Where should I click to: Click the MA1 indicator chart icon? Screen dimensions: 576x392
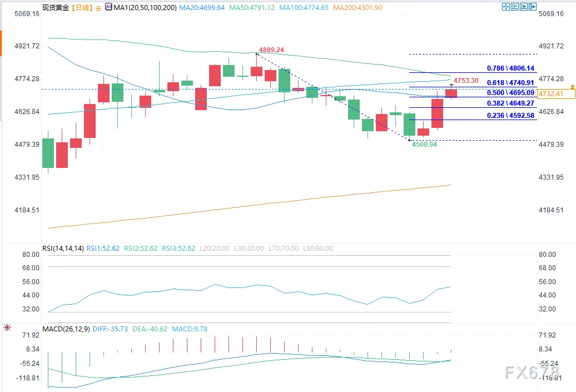click(x=108, y=7)
